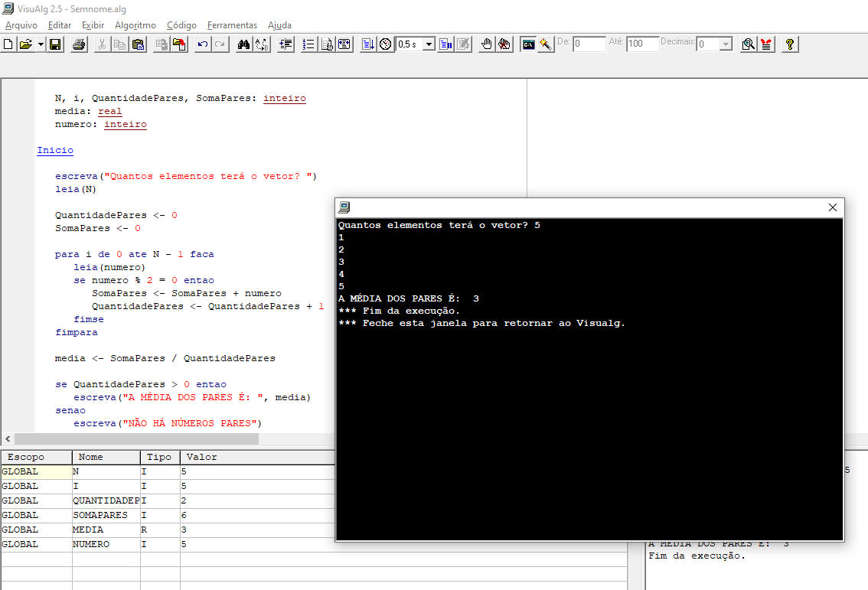Click the open folder icon

(x=25, y=44)
